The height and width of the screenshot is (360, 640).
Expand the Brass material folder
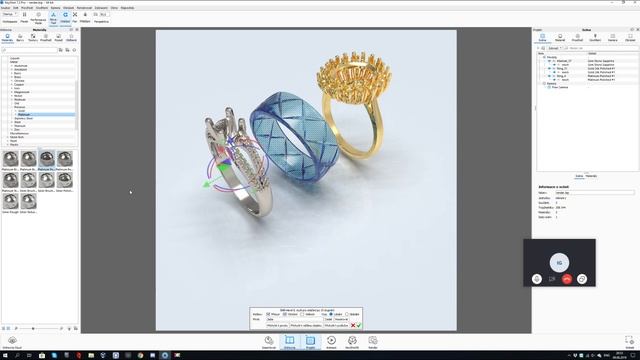pos(11,77)
